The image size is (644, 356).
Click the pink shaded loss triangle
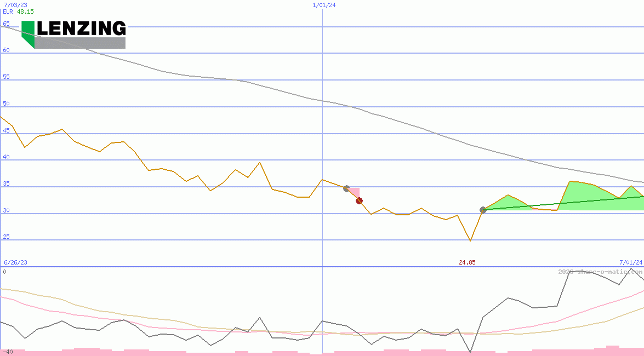coord(355,193)
